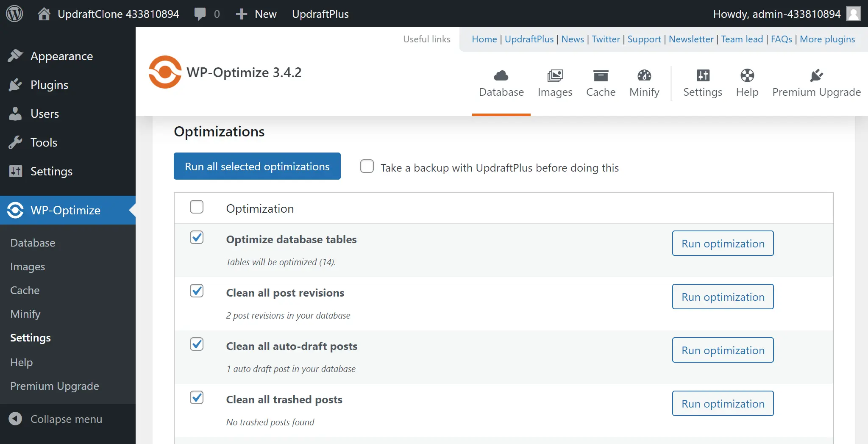This screenshot has height=444, width=868.
Task: Click Run all selected optimizations button
Action: 257,166
